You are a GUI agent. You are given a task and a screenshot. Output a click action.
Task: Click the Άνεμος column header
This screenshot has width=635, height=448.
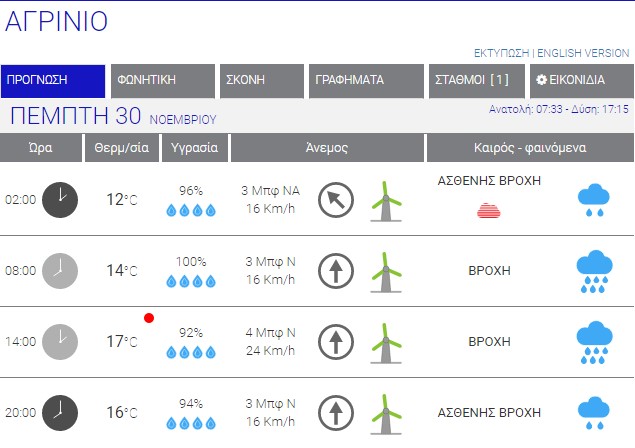tap(326, 148)
